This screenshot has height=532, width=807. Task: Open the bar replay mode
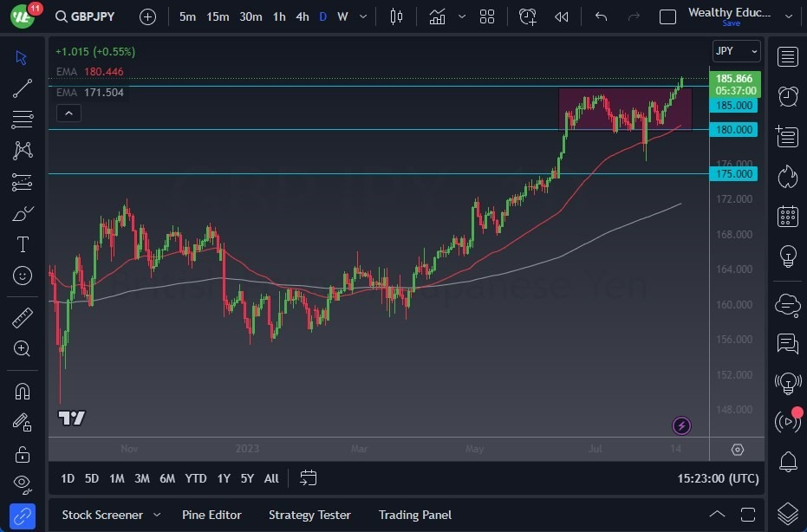coord(561,16)
